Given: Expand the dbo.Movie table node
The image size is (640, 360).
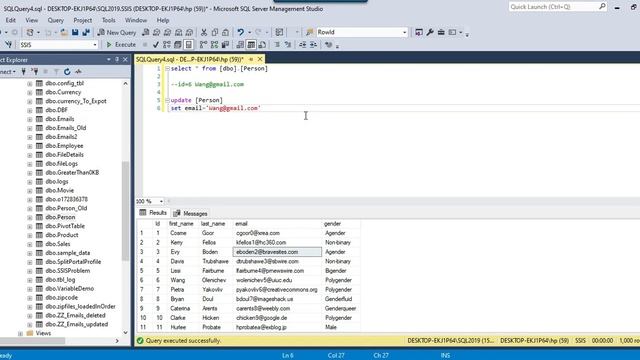Looking at the screenshot, I should pos(29,191).
